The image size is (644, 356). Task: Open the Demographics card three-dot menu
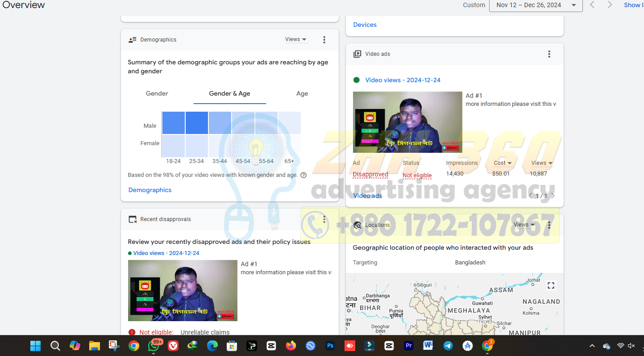[x=324, y=40]
